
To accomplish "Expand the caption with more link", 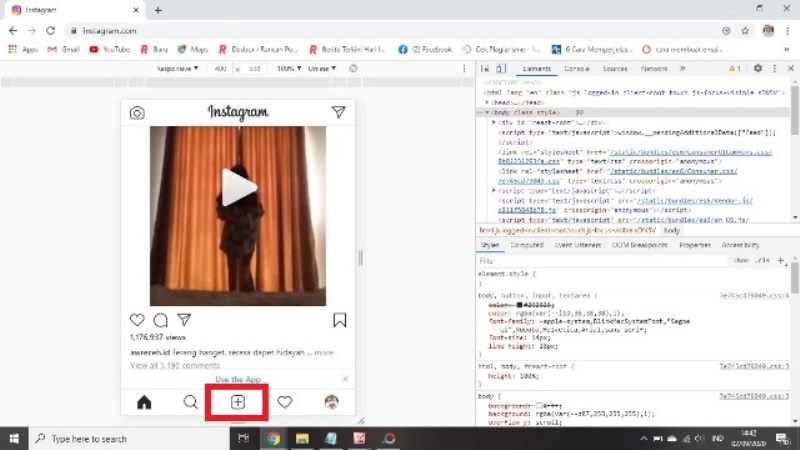I will [324, 353].
